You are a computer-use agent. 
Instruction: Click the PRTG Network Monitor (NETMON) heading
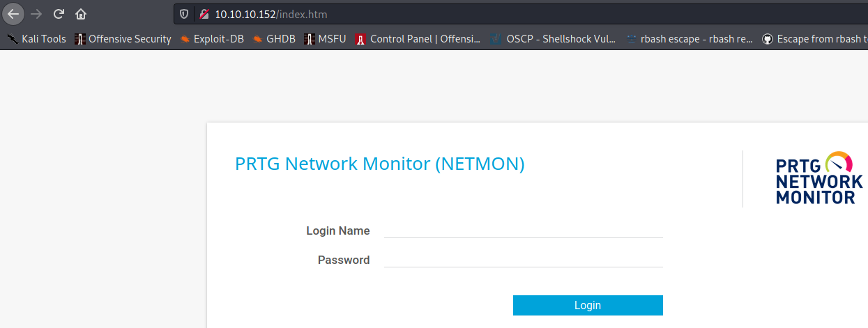tap(380, 164)
